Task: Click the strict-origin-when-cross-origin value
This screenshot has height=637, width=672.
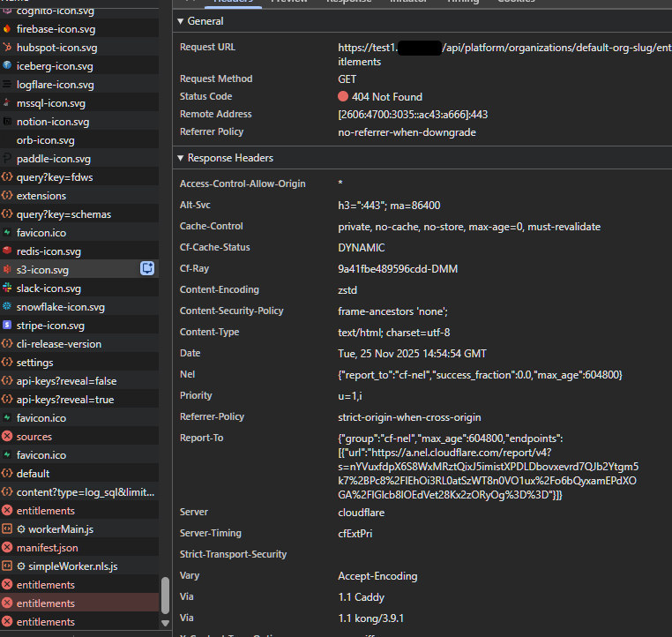Action: 409,417
